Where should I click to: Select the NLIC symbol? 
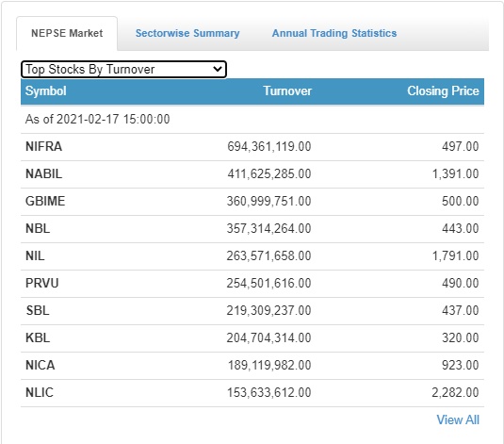coord(40,392)
